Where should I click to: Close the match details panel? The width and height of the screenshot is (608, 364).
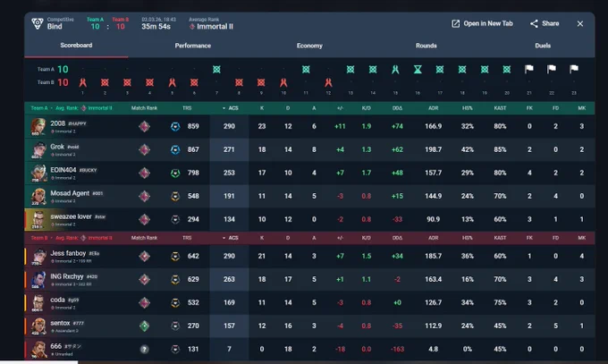point(580,23)
